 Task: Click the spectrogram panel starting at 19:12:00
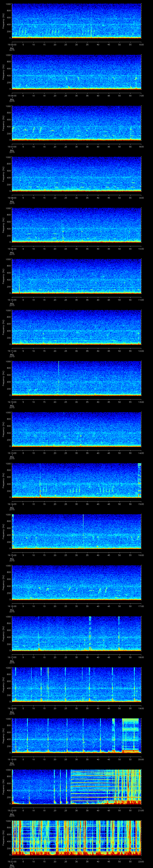(x=77, y=378)
